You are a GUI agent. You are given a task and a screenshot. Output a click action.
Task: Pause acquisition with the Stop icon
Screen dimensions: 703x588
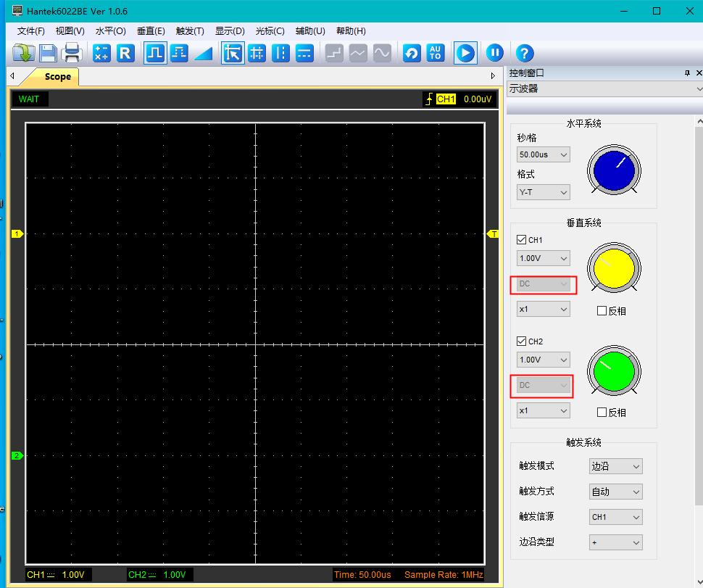pos(494,53)
